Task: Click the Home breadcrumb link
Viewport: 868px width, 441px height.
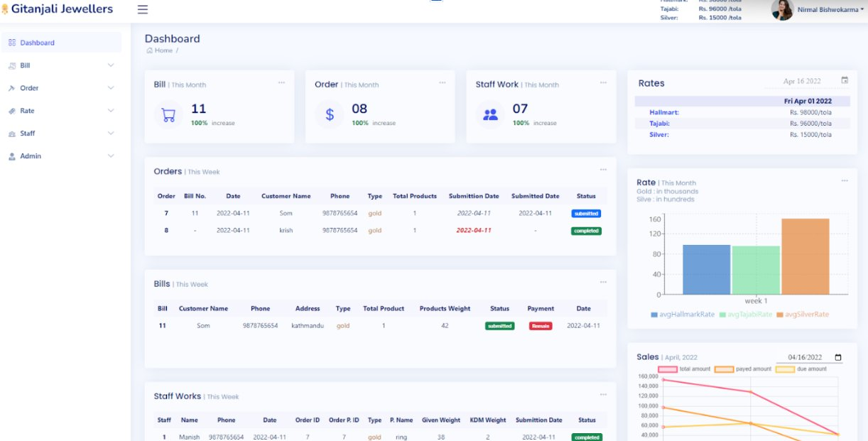Action: pos(163,50)
